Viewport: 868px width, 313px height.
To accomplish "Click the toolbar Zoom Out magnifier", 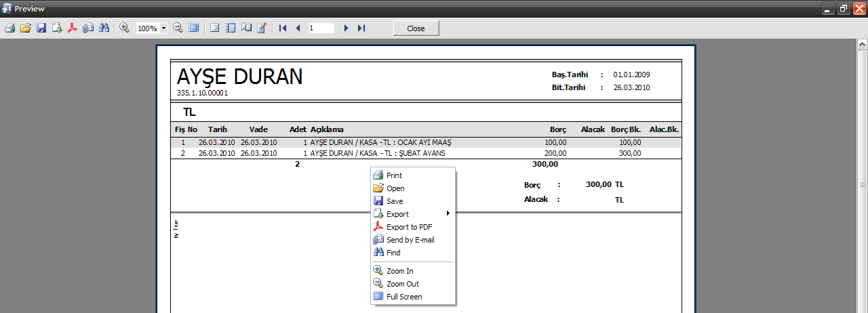I will 178,28.
